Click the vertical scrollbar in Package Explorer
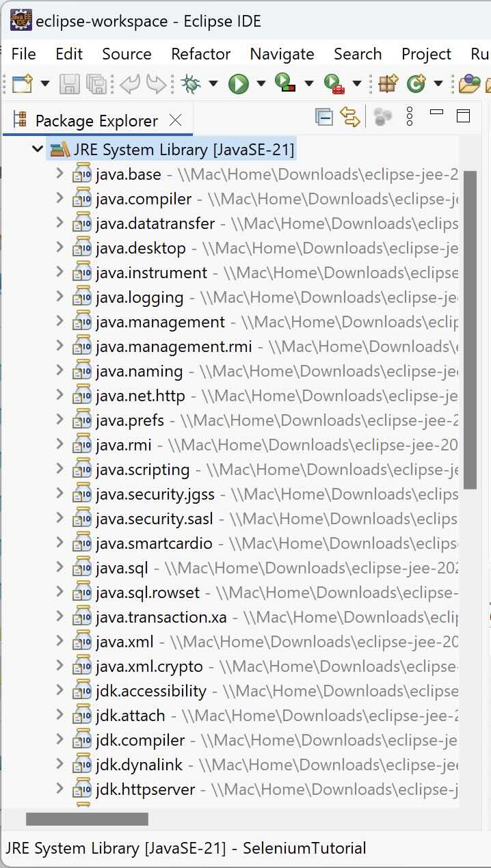This screenshot has width=491, height=868. click(x=470, y=329)
